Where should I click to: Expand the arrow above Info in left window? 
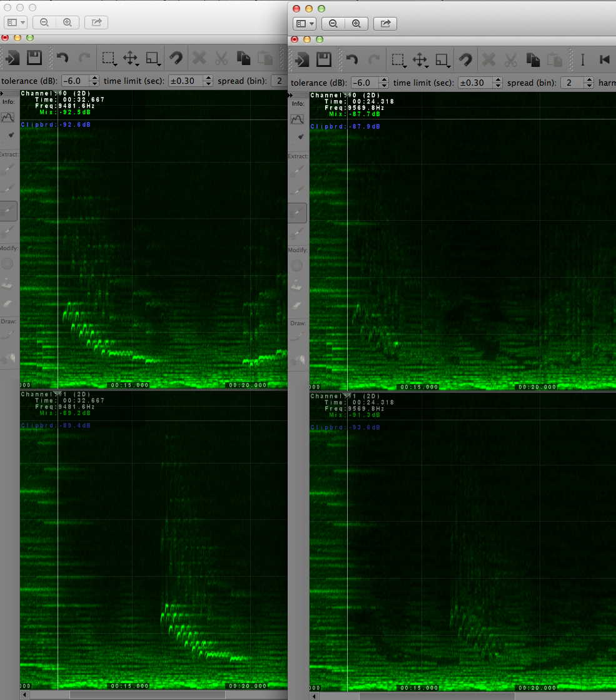tap(2, 93)
